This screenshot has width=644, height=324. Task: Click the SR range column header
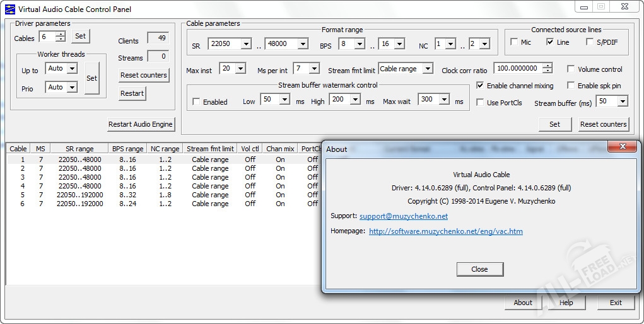tap(79, 149)
